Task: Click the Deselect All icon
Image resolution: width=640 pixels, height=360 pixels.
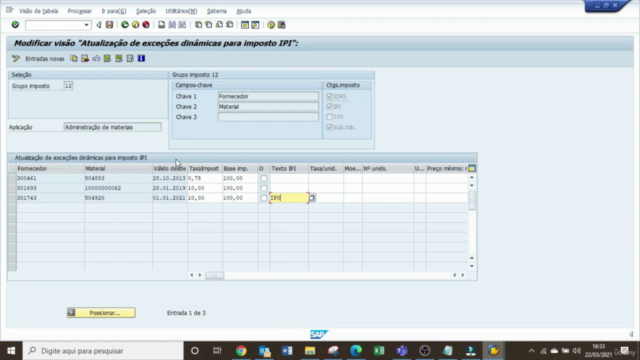Action: coord(130,58)
